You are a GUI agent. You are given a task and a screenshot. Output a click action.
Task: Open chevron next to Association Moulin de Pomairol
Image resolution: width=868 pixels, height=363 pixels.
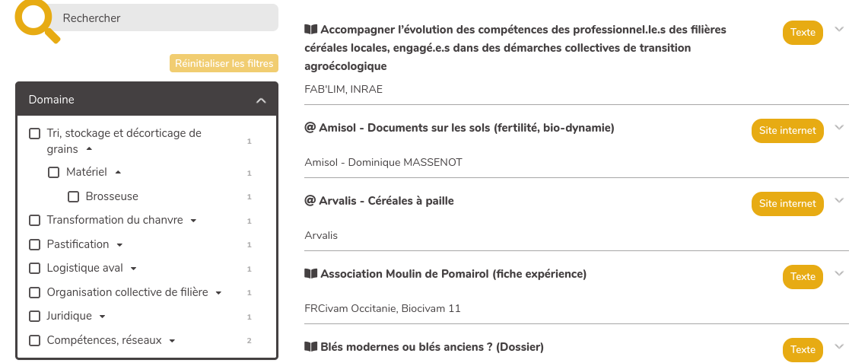point(839,273)
